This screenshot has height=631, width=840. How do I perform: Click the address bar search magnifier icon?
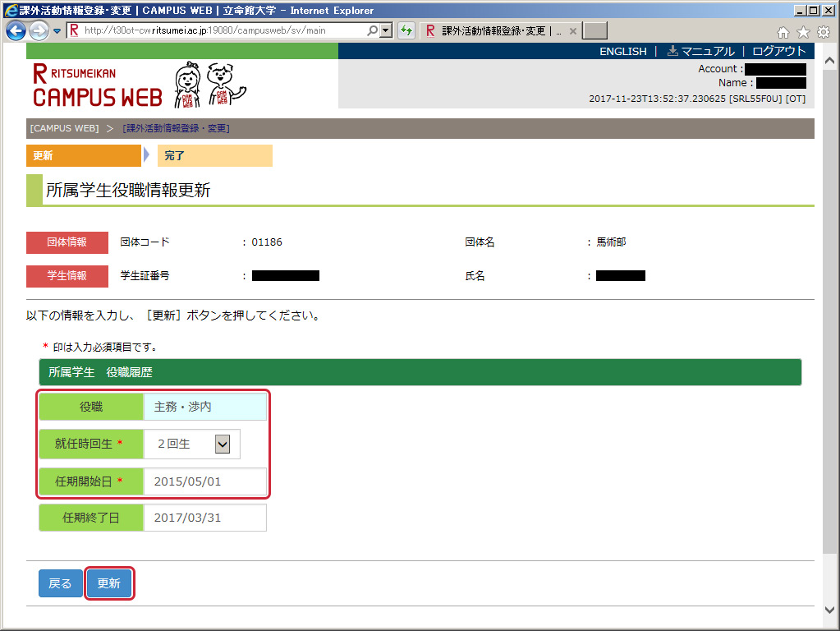click(x=373, y=30)
